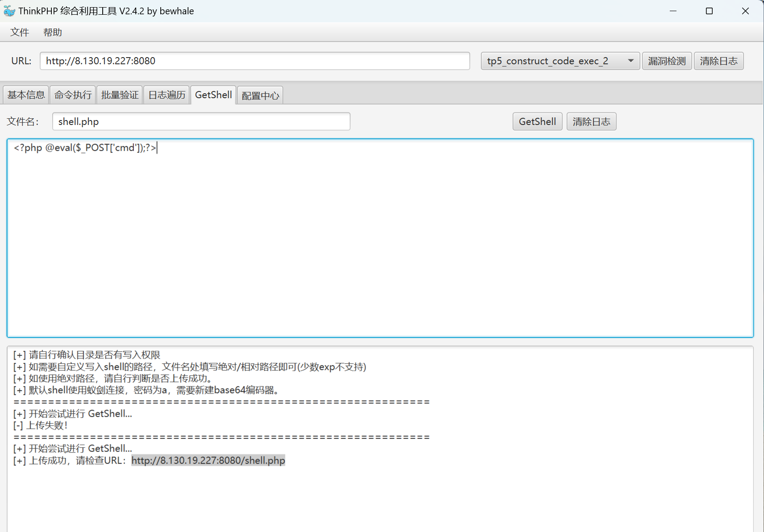The height and width of the screenshot is (532, 764).
Task: Click the GetShell button
Action: [537, 121]
